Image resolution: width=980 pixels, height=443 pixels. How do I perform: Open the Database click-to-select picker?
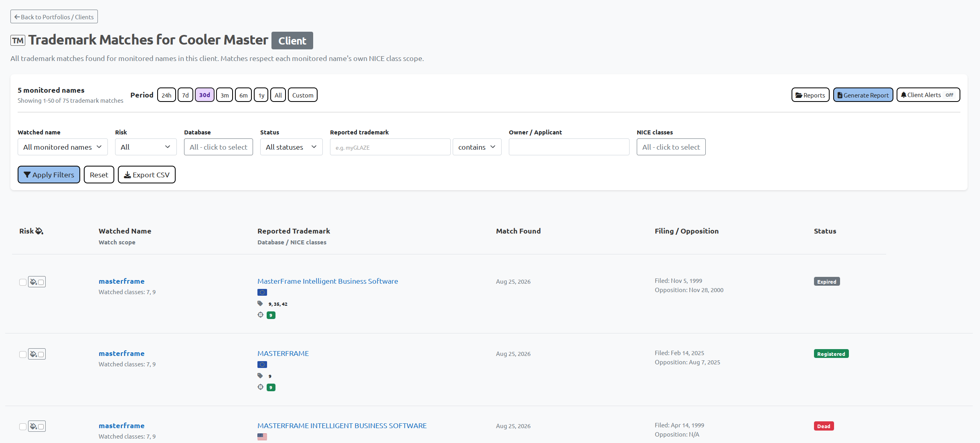point(219,147)
